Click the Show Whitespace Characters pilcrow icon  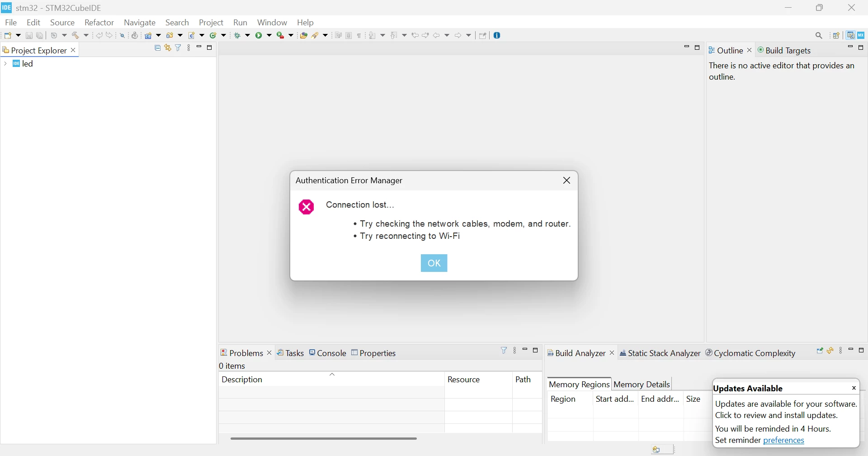[359, 36]
